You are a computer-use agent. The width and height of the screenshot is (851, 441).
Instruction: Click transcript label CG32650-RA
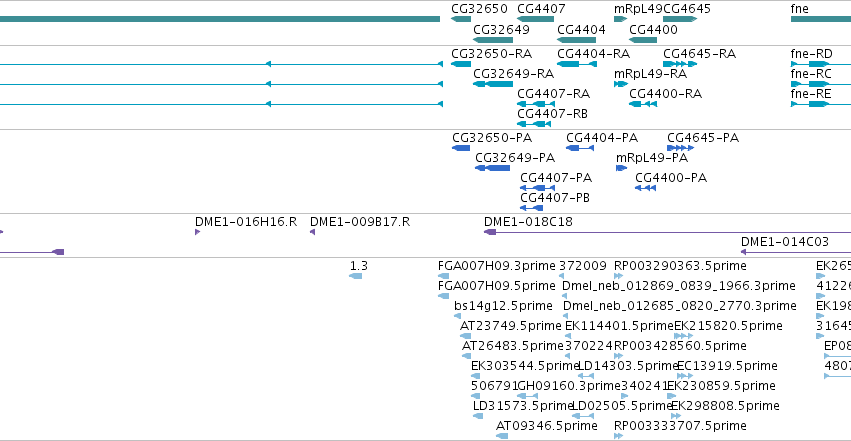coord(492,54)
